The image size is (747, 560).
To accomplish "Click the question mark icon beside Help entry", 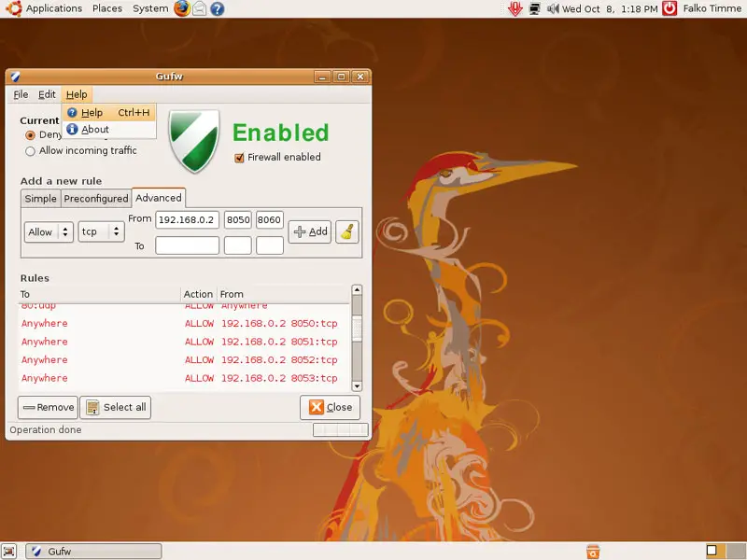I will tap(72, 112).
